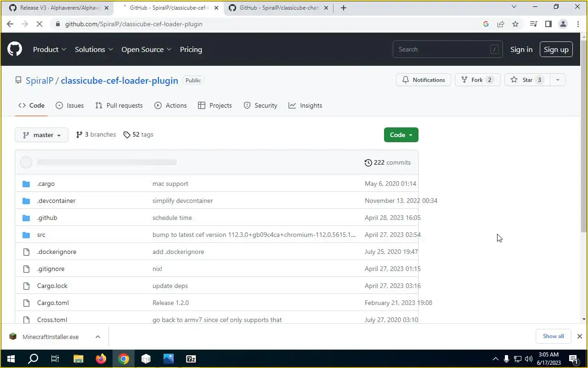Open the "simplify devcontainer" commit message

183,201
